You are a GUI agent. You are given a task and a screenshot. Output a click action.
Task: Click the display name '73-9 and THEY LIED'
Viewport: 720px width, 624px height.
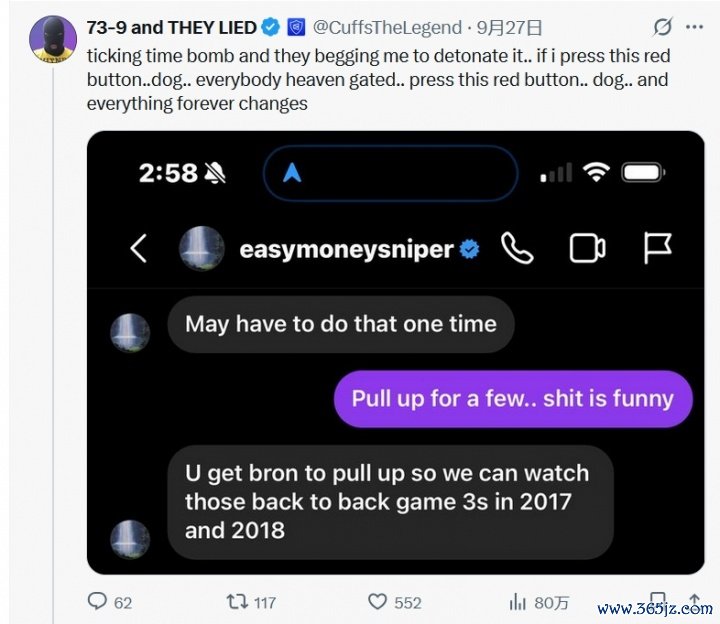[x=172, y=27]
